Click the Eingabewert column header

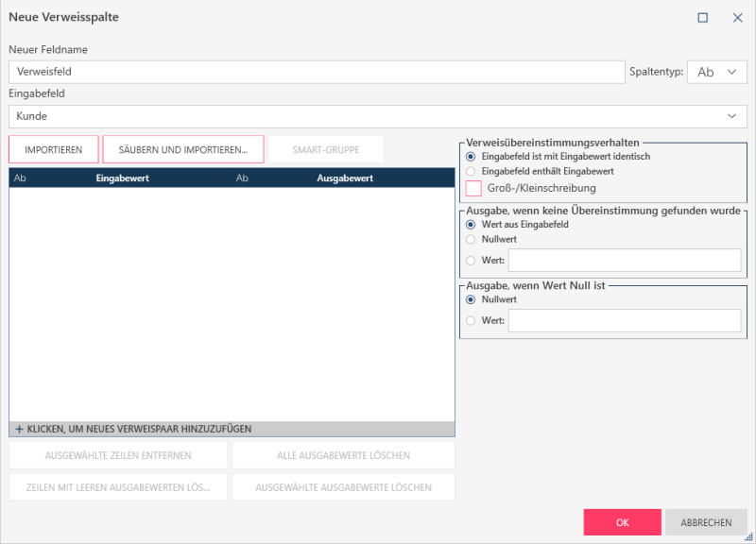tap(123, 178)
